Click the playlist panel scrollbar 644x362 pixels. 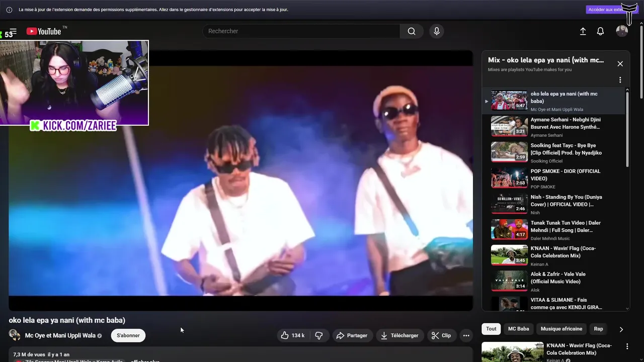click(x=627, y=128)
